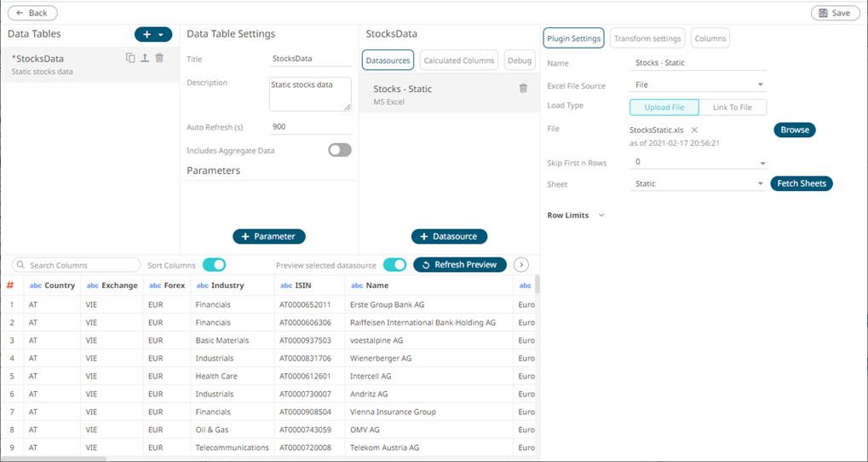Disable the Sort Columns toggle
Screen dimensions: 868x462
(x=214, y=265)
